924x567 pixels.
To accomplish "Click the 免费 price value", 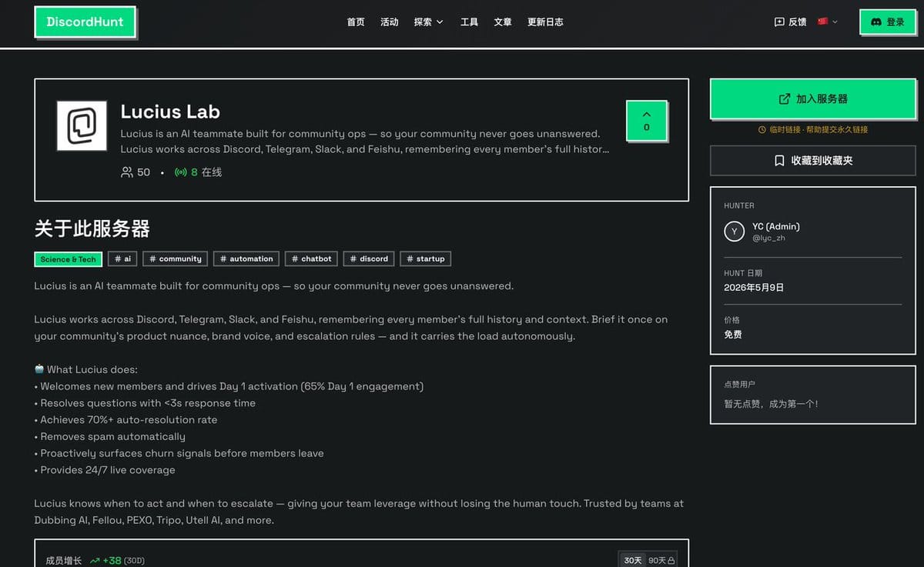I will (733, 335).
